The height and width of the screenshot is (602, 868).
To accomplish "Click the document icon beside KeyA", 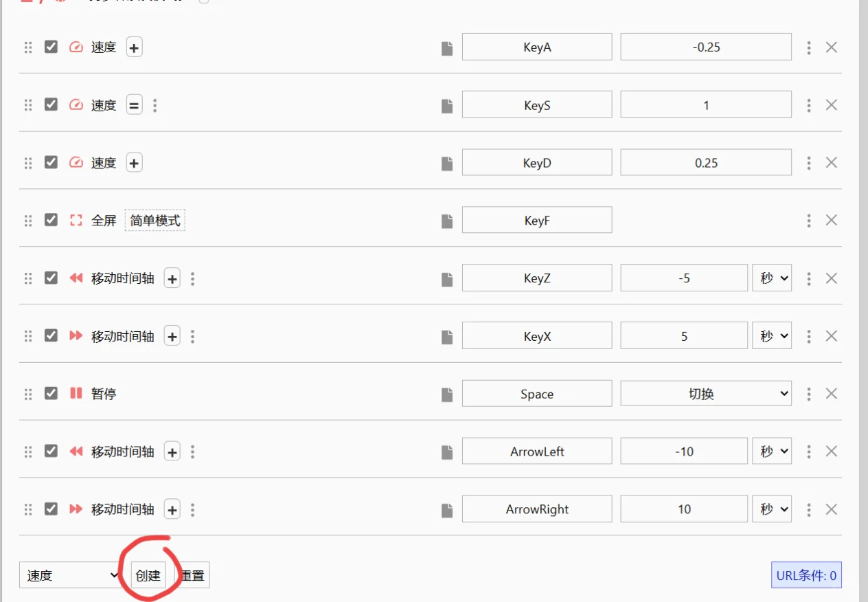I will click(x=447, y=48).
